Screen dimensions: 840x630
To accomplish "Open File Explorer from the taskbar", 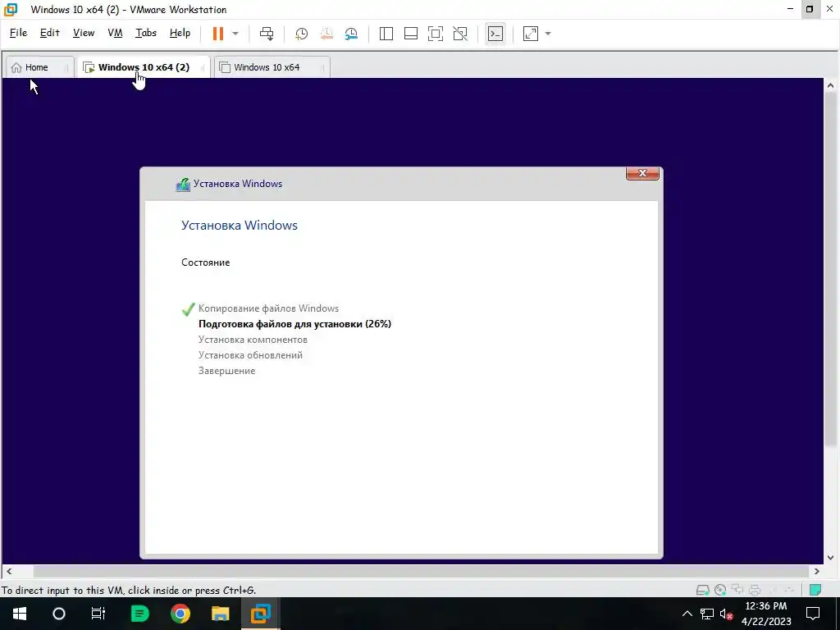I will click(220, 614).
